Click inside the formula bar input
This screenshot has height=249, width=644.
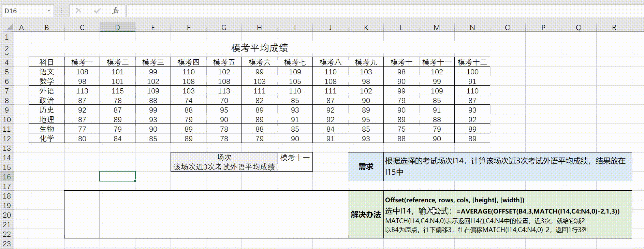click(385, 11)
